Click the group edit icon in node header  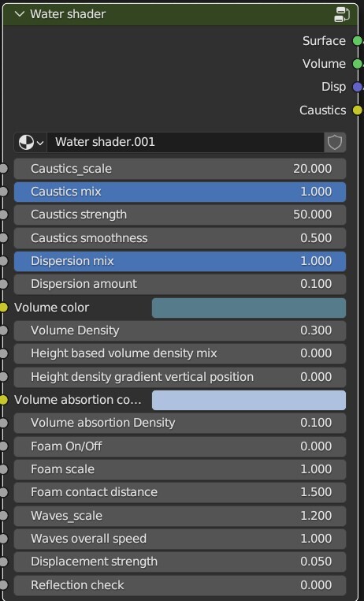coord(341,14)
